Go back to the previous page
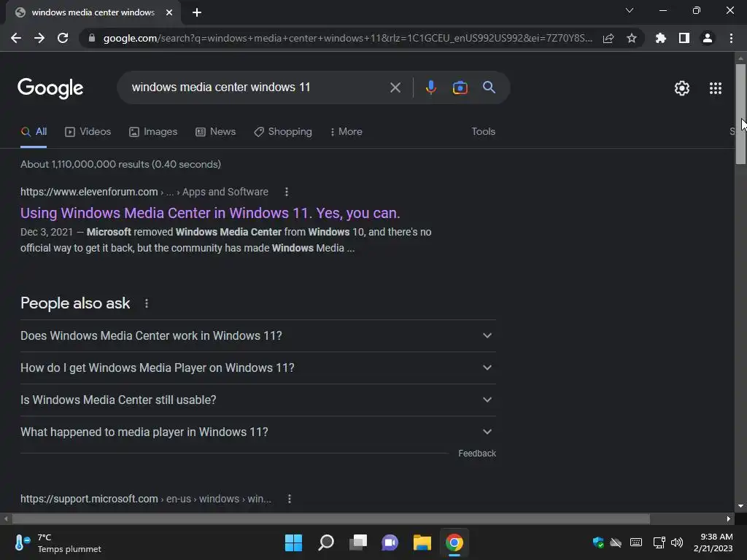This screenshot has height=560, width=747. [16, 38]
